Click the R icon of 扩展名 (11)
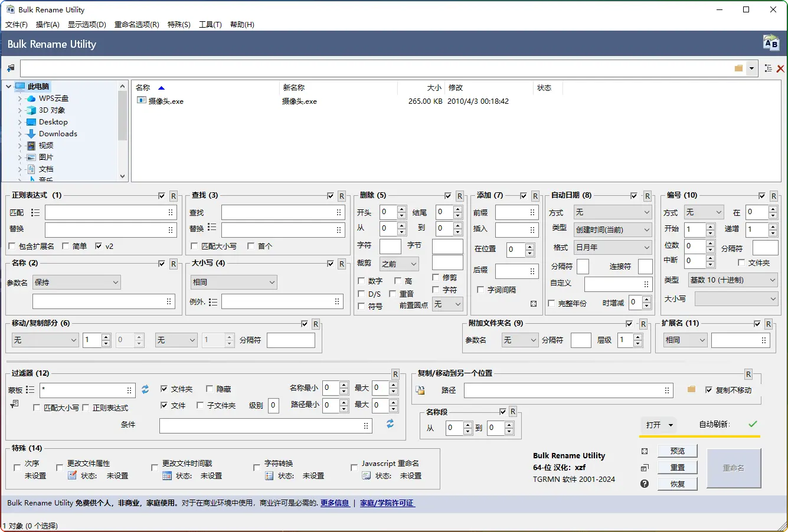The height and width of the screenshot is (532, 788). [x=769, y=324]
